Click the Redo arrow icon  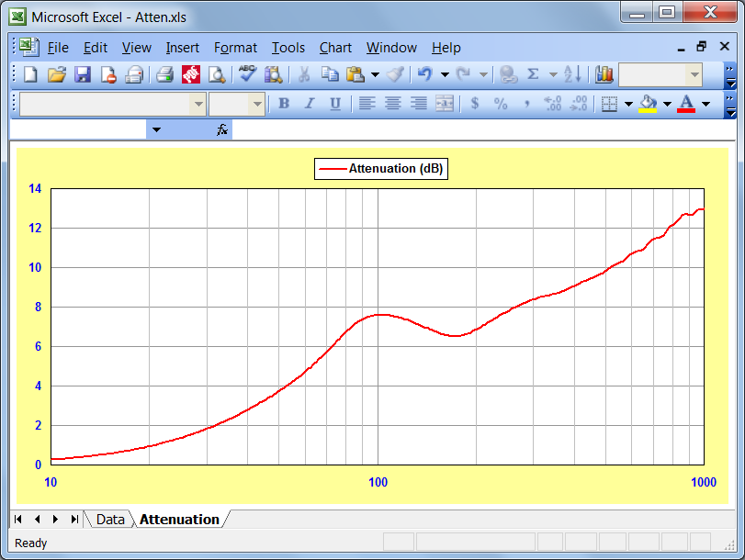click(463, 74)
